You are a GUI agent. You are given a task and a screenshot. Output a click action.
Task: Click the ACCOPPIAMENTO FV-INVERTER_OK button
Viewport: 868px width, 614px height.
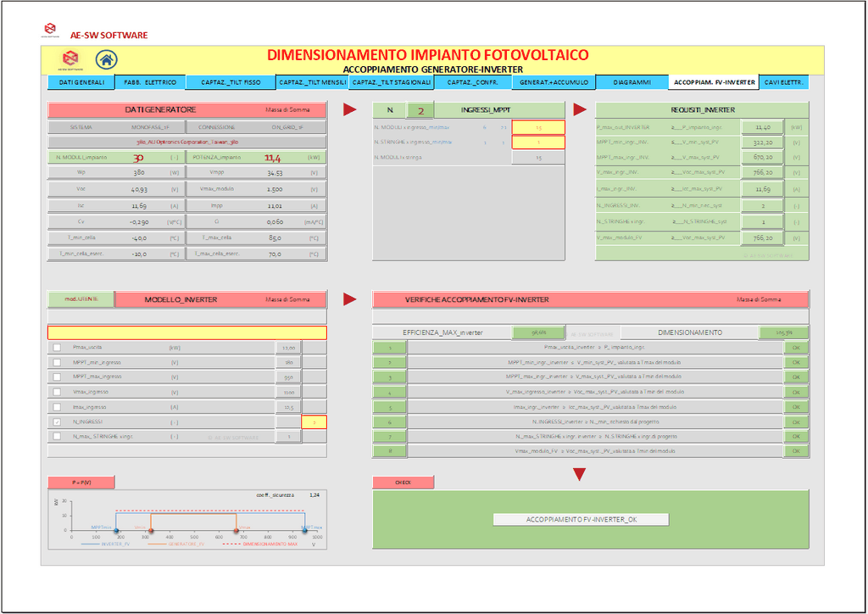coord(581,519)
